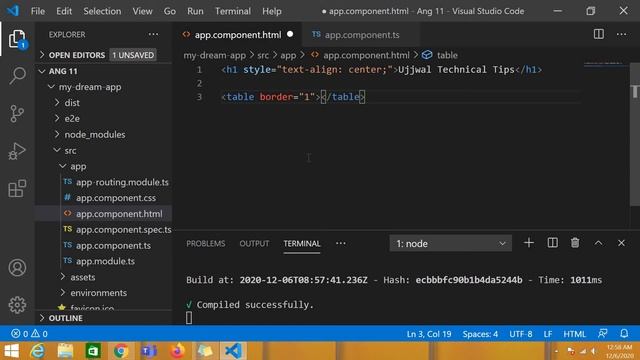The height and width of the screenshot is (360, 640).
Task: Click the Ln 3, Col 19 status item
Action: click(x=429, y=334)
